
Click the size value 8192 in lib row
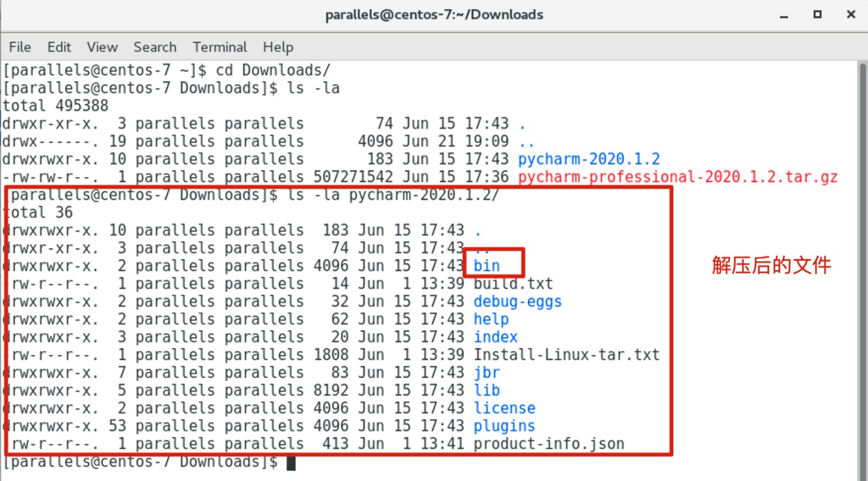[331, 390]
